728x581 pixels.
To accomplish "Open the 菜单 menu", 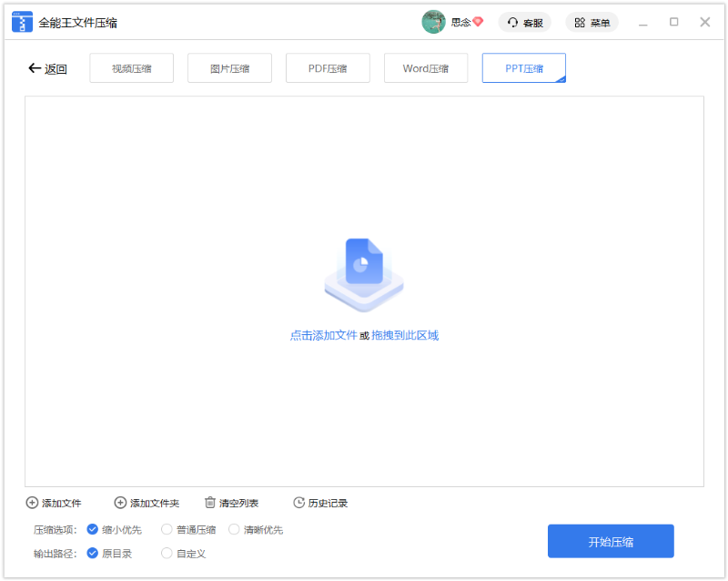I will point(591,22).
